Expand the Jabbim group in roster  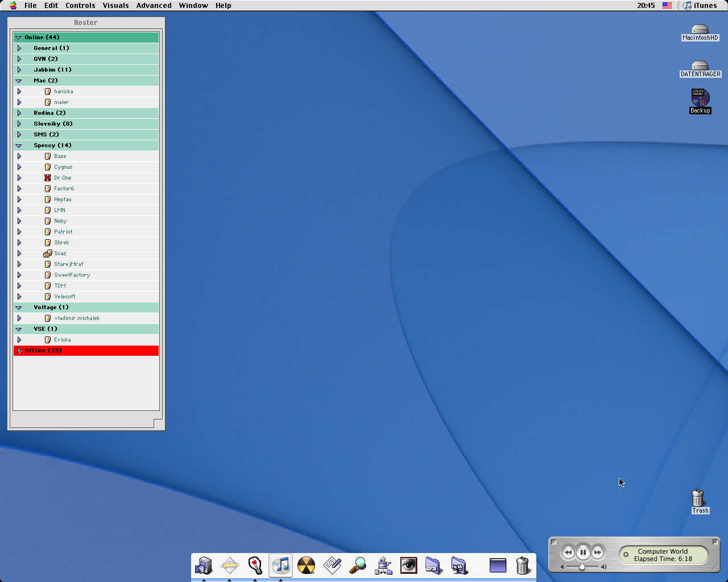pos(19,70)
